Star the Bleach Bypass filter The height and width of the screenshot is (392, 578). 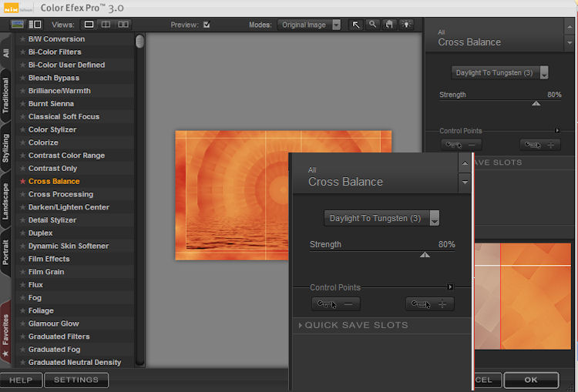[x=22, y=78]
